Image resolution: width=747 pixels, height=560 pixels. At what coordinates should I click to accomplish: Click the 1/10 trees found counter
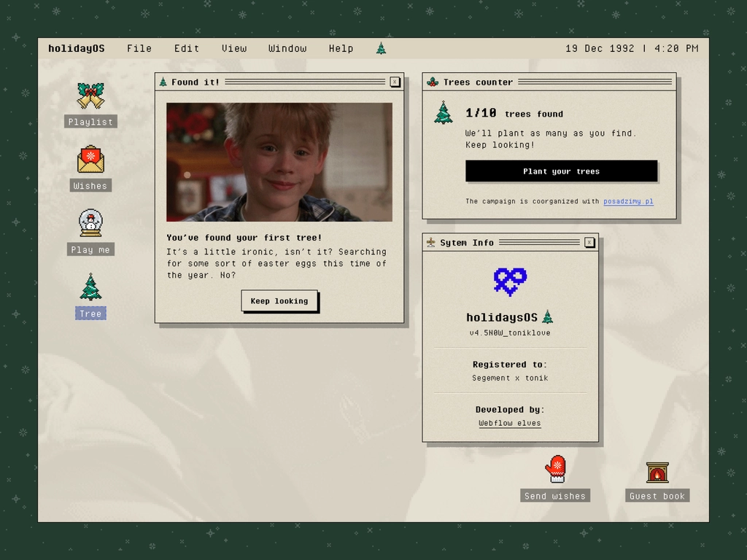pyautogui.click(x=514, y=113)
